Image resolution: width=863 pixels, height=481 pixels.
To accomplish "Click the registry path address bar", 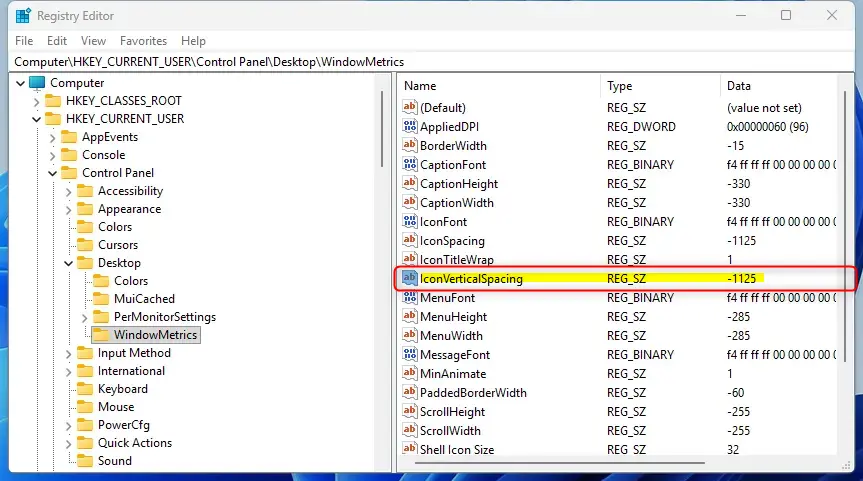I will click(432, 62).
